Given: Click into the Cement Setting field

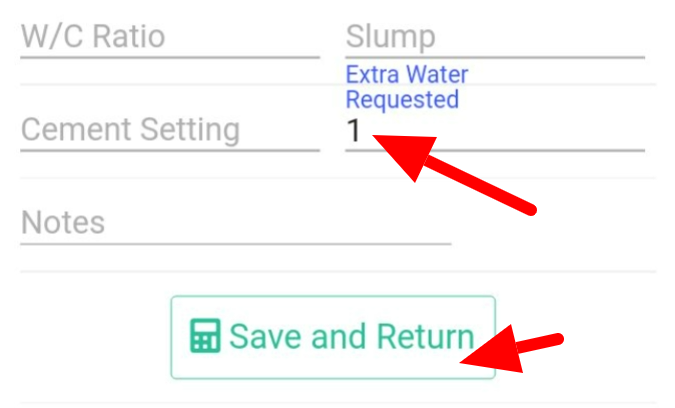Looking at the screenshot, I should pos(170,130).
